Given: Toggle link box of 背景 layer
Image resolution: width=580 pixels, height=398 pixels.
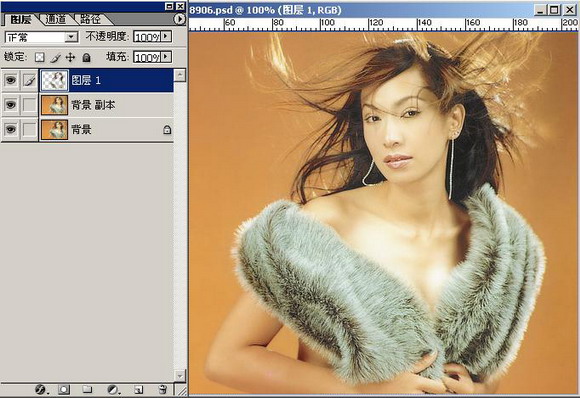Looking at the screenshot, I should 29,129.
